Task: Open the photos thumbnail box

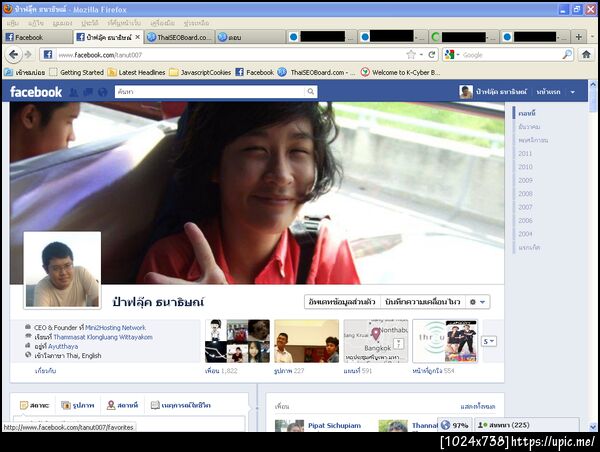Action: (x=307, y=341)
